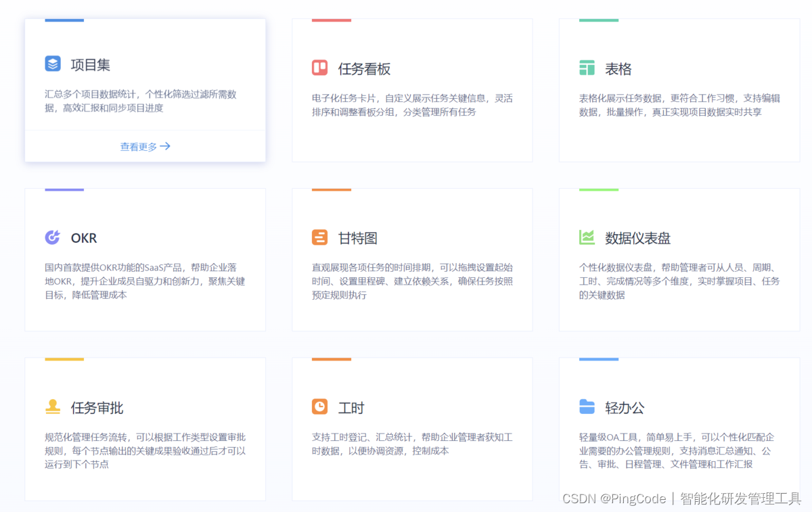
Task: Click description starting 直观展现各项任务
Action: pos(412,281)
